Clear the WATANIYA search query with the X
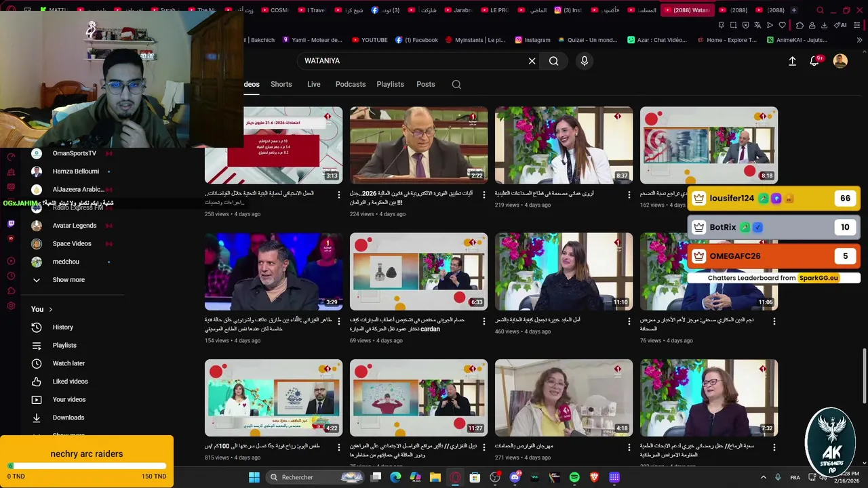This screenshot has width=868, height=488. pyautogui.click(x=532, y=61)
